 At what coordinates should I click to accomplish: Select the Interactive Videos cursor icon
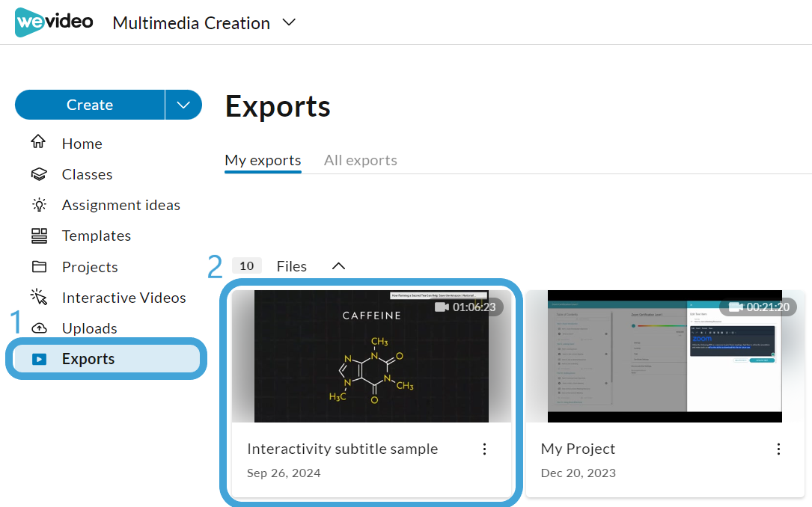pos(39,297)
